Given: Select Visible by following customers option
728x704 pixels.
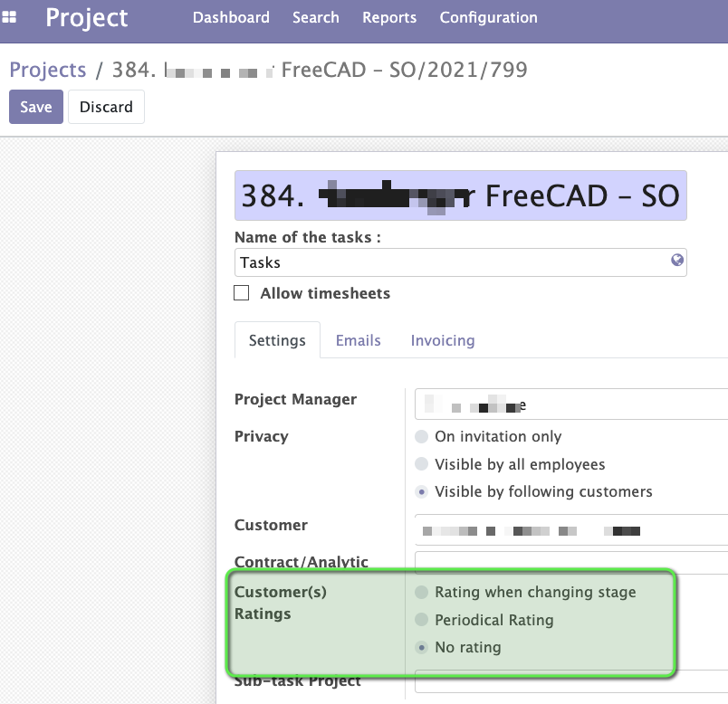Looking at the screenshot, I should tap(421, 491).
